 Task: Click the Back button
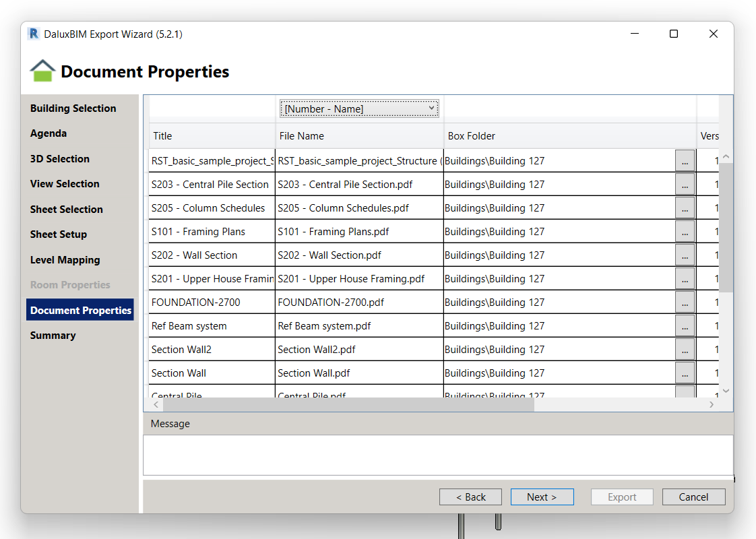tap(470, 497)
